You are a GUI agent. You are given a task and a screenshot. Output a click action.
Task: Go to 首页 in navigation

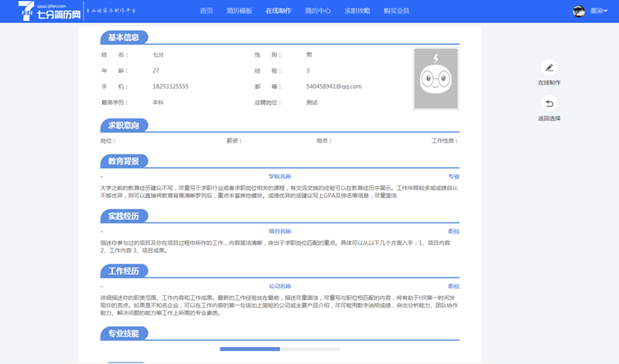point(207,11)
